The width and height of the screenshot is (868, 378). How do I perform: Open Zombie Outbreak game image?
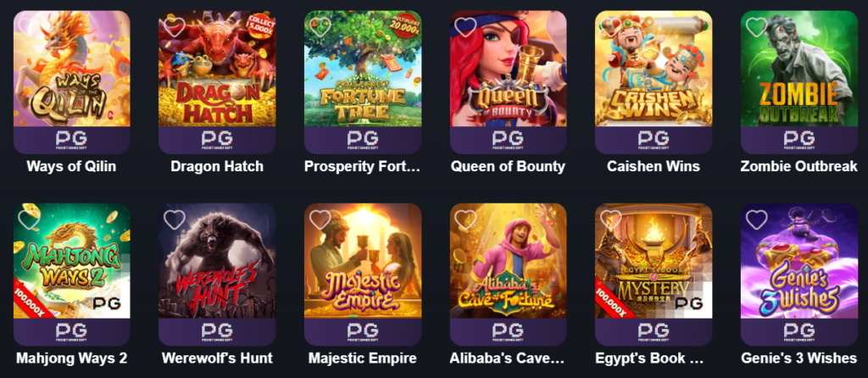[x=799, y=69]
